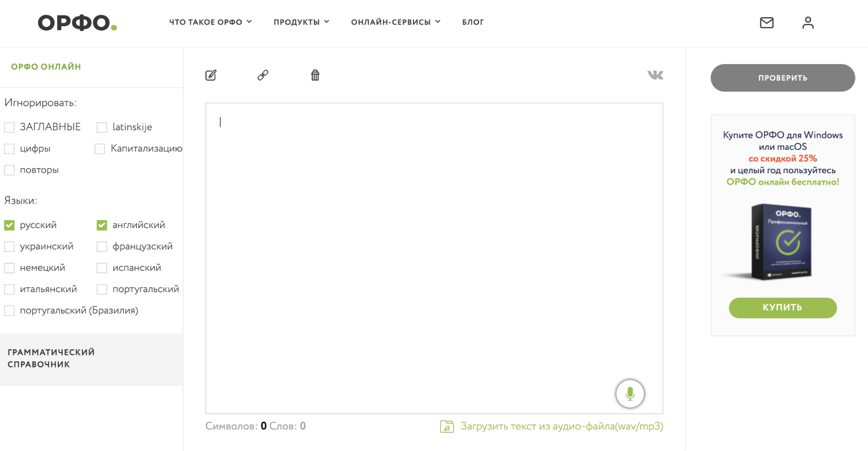Screen dimensions: 868x451
Task: Enable ignoring ЗАГЛАВНЫЕ words
Action: pos(9,127)
